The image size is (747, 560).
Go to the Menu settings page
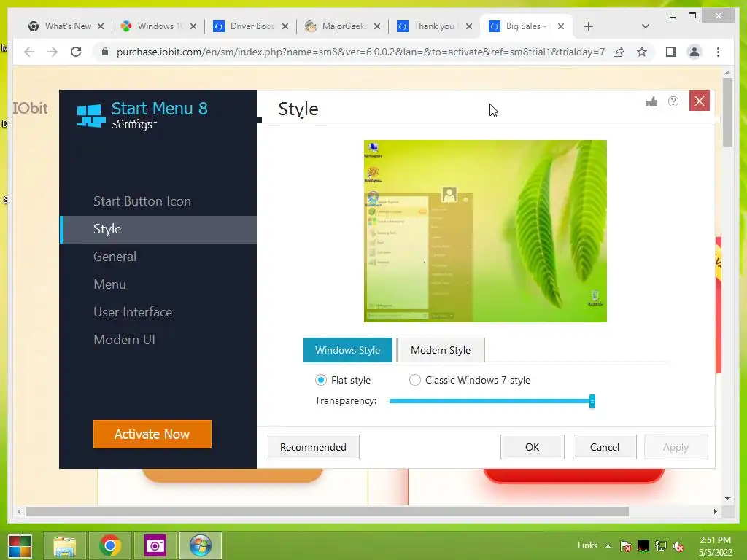(x=109, y=284)
